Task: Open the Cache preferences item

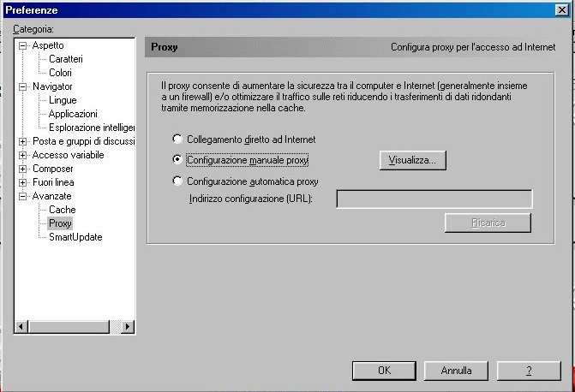Action: click(62, 210)
